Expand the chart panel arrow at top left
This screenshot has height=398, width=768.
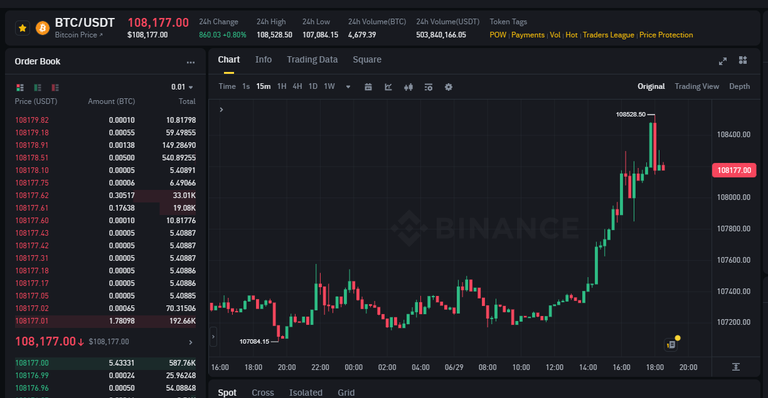coord(221,110)
